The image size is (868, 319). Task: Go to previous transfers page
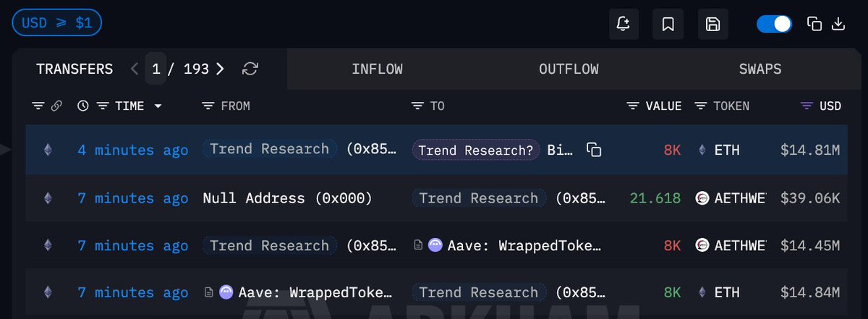(135, 69)
